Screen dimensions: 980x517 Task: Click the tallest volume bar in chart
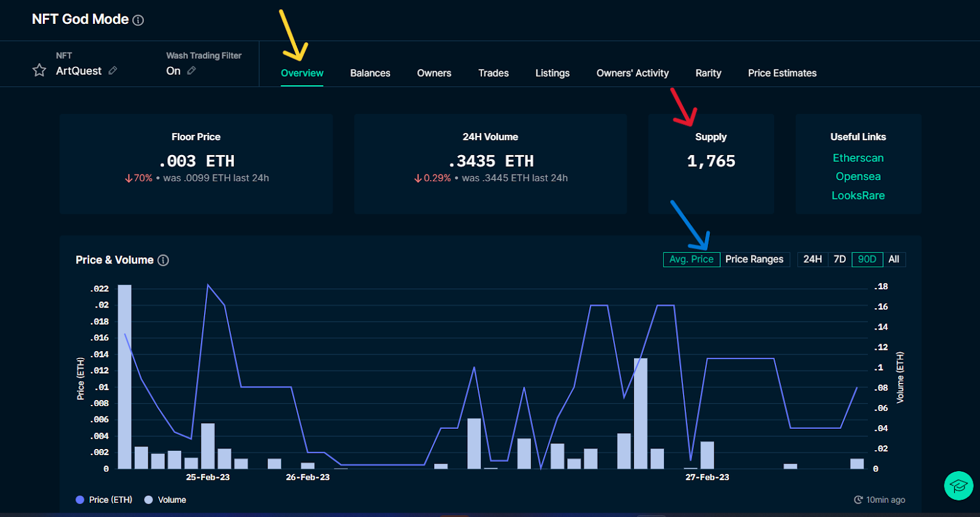coord(124,377)
